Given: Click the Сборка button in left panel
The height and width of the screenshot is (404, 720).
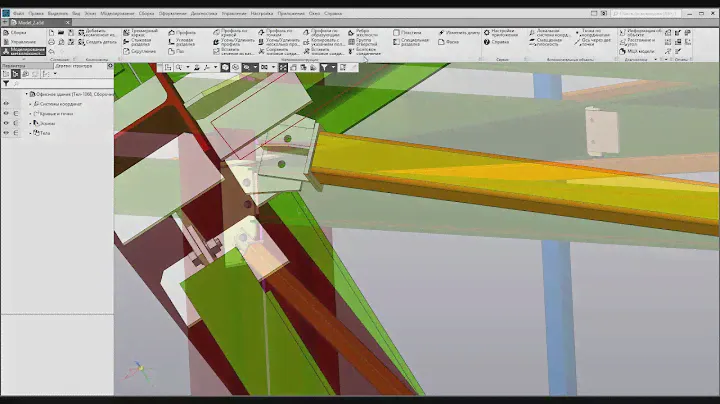Looking at the screenshot, I should pyautogui.click(x=16, y=32).
